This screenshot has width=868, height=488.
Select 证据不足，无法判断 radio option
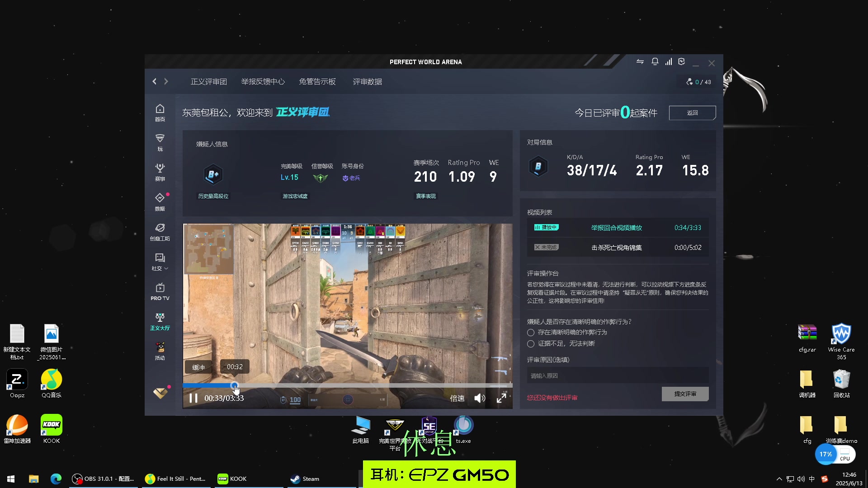[531, 344]
